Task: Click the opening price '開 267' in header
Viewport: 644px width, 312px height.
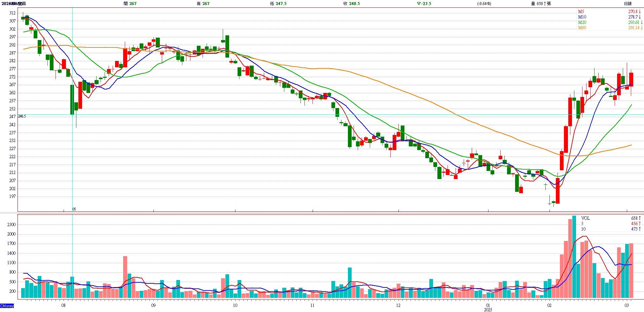Action: (130, 4)
